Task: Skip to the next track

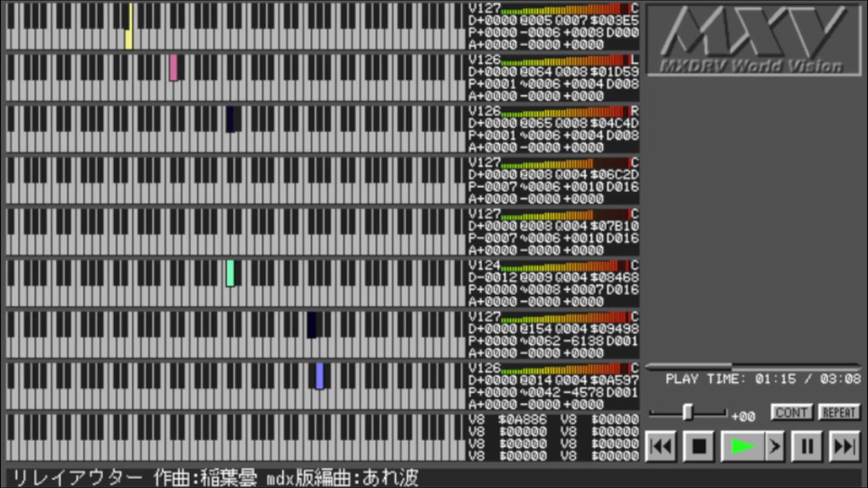Action: pos(844,446)
